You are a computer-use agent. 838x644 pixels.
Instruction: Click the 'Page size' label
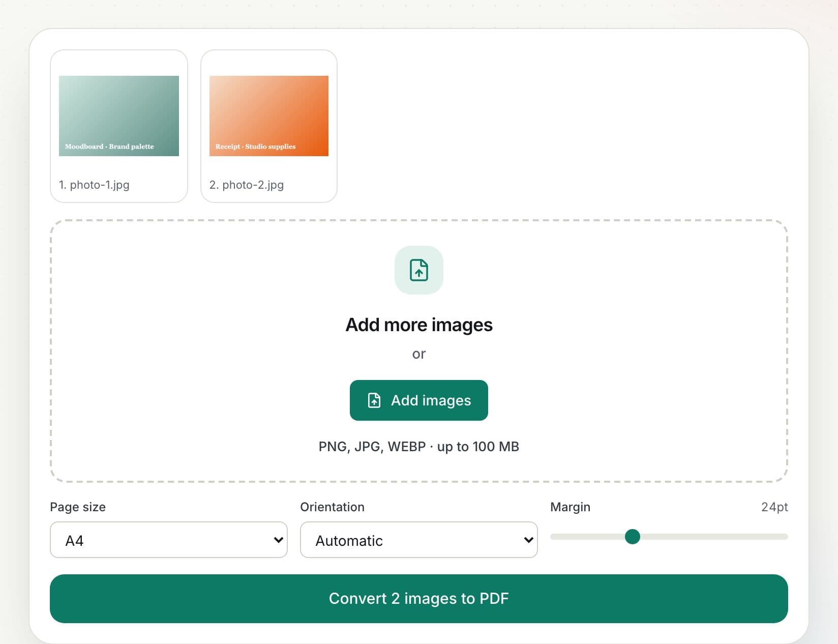click(78, 507)
